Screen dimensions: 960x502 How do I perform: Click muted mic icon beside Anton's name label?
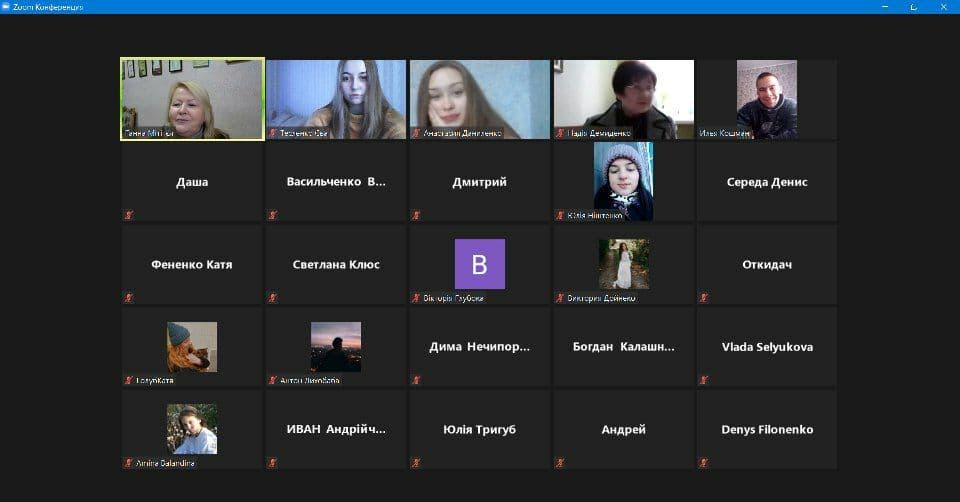[x=272, y=380]
